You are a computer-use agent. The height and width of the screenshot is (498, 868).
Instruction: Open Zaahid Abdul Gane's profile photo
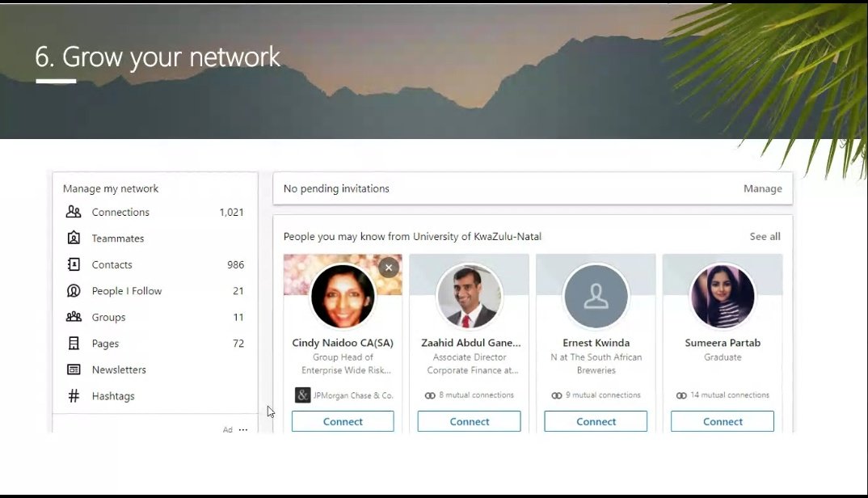[x=469, y=296]
